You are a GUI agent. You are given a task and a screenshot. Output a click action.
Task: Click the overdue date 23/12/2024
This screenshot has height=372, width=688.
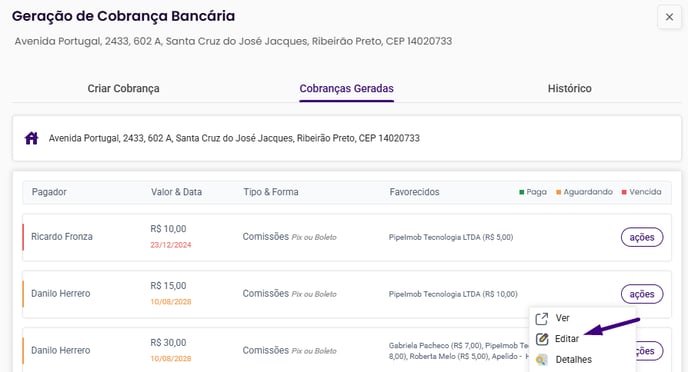coord(171,245)
